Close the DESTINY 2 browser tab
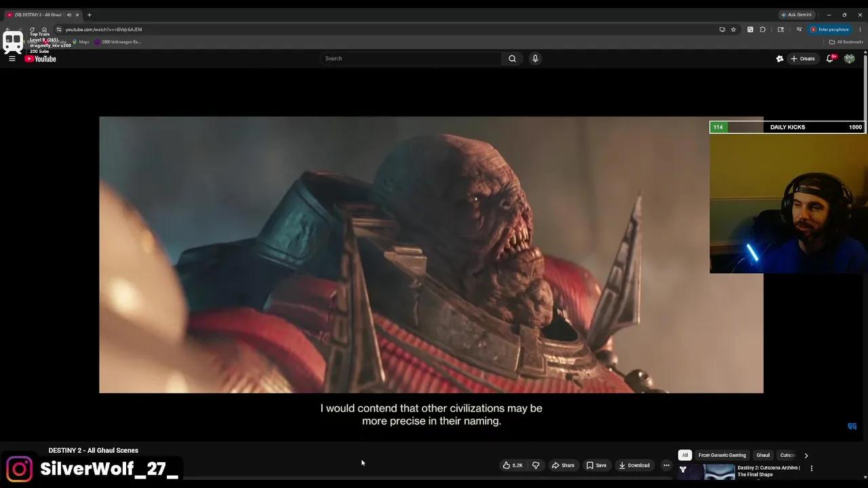 click(x=77, y=15)
